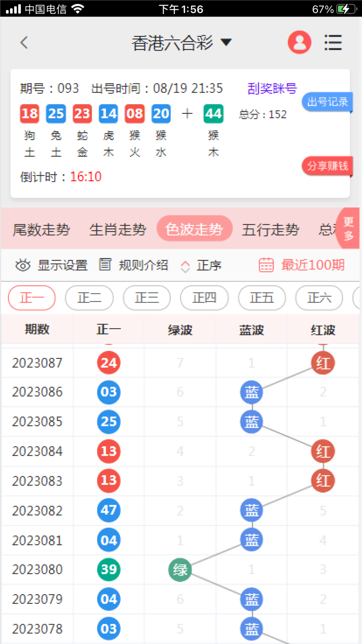Image resolution: width=362 pixels, height=644 pixels.
Task: Tap the green 绿 marker in row 2023080
Action: tap(180, 569)
